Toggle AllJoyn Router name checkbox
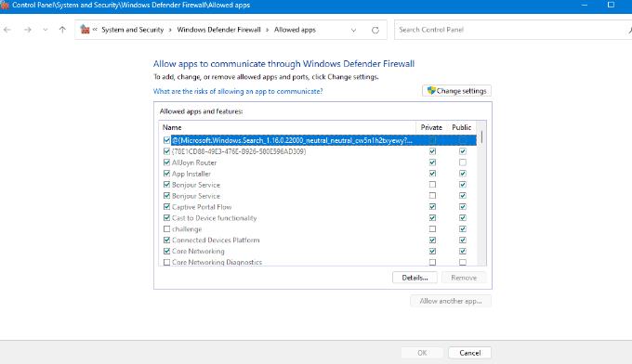The width and height of the screenshot is (632, 364). 167,162
